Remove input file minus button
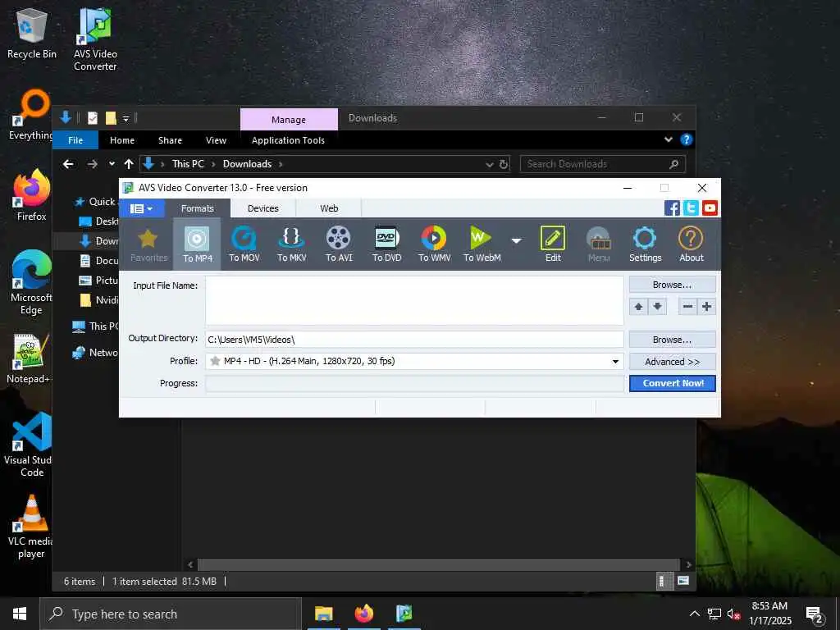 (x=688, y=307)
